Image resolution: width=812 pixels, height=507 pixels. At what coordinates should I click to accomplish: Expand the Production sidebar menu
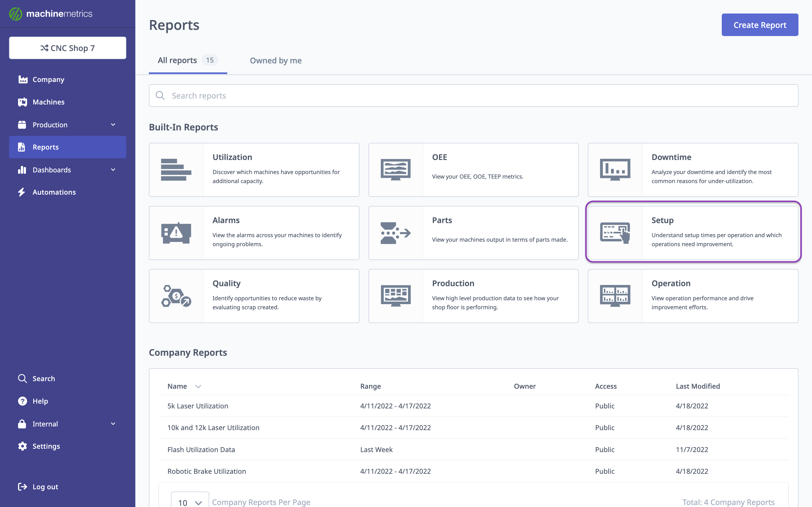pyautogui.click(x=113, y=124)
